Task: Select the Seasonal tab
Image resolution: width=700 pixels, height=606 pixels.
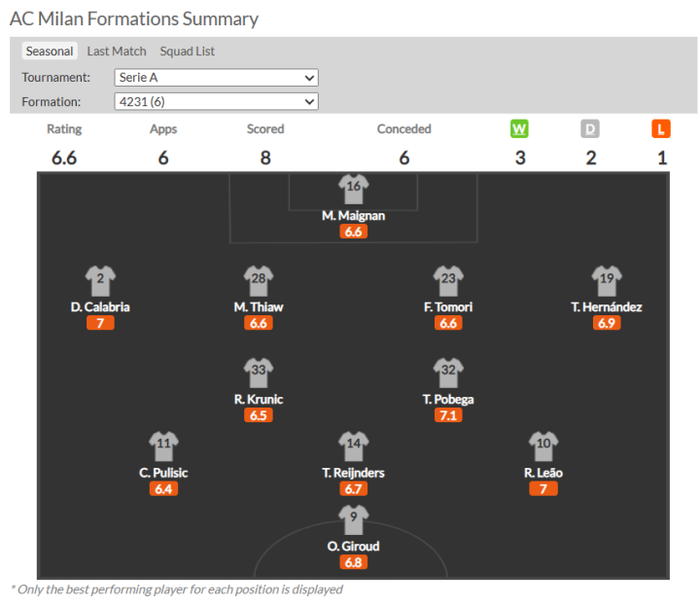Action: (x=50, y=52)
